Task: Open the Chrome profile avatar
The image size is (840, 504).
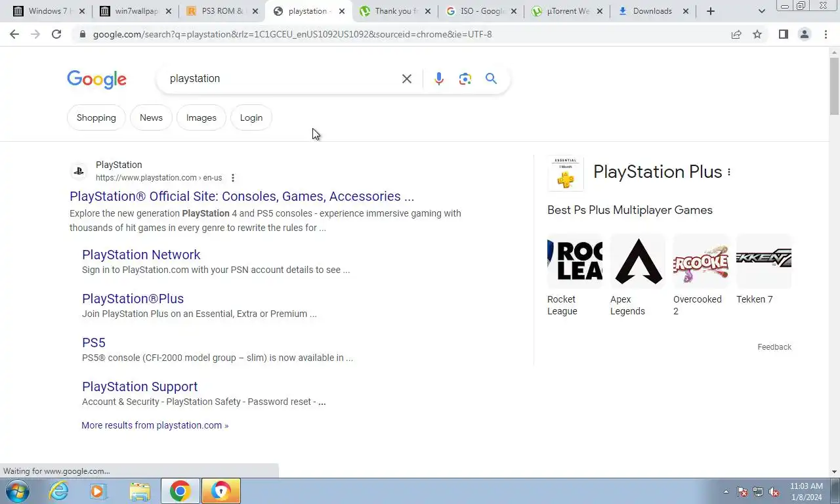Action: 804,34
